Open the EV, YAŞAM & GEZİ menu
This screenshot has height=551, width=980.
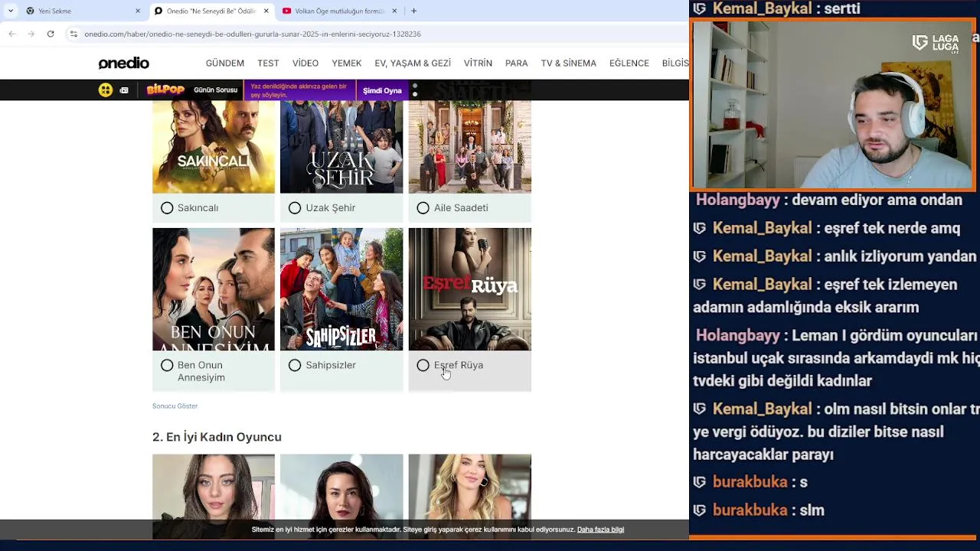click(413, 64)
